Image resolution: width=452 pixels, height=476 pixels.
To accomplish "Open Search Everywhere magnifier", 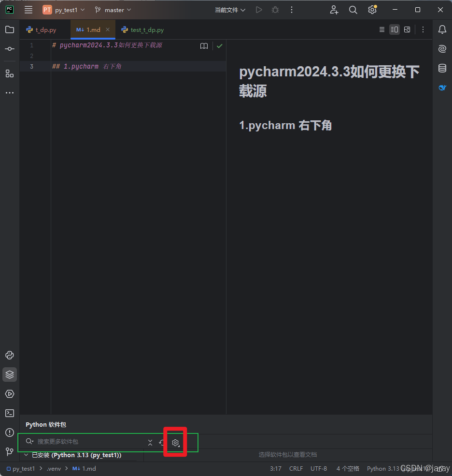I will pyautogui.click(x=353, y=10).
